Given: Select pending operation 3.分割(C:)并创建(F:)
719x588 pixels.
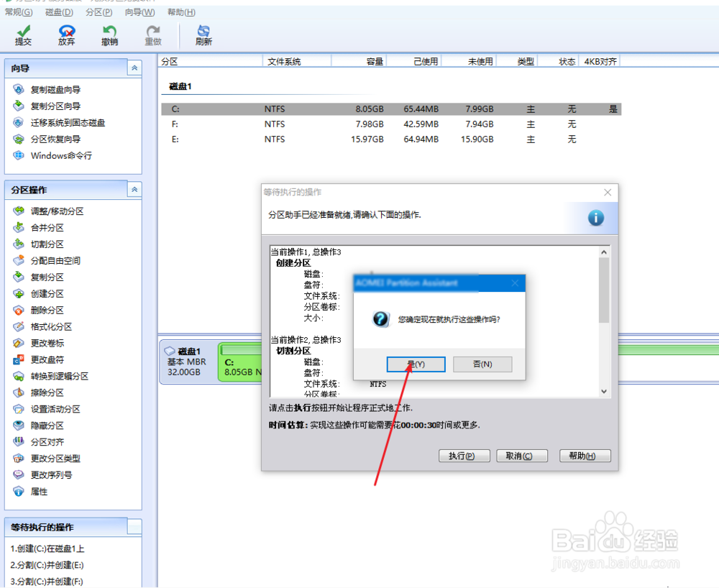Looking at the screenshot, I should 47,582.
